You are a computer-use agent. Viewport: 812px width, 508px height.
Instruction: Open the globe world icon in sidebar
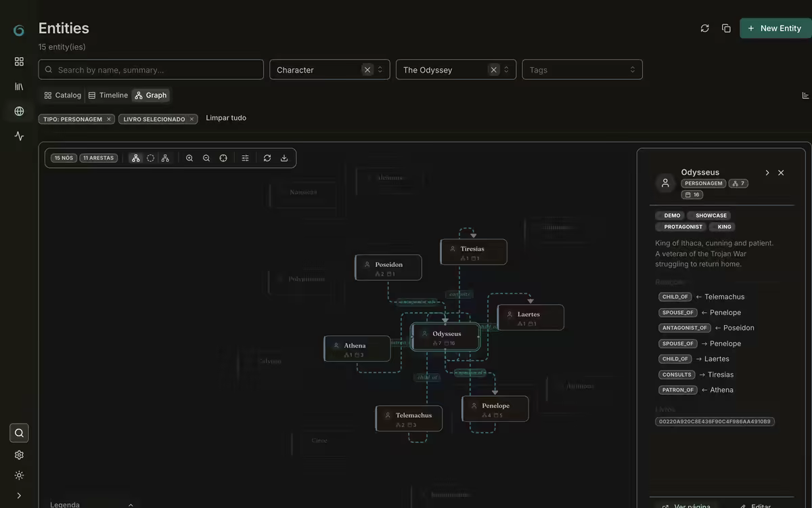point(19,111)
